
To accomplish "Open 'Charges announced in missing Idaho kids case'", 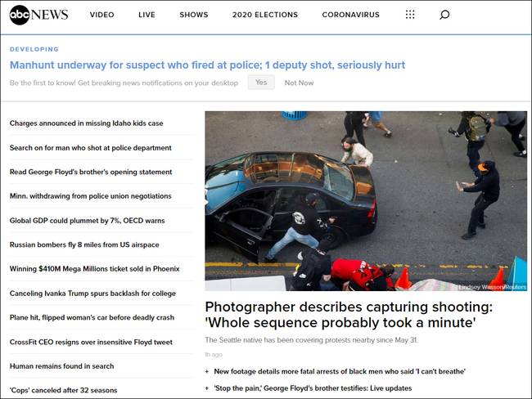I will click(86, 123).
